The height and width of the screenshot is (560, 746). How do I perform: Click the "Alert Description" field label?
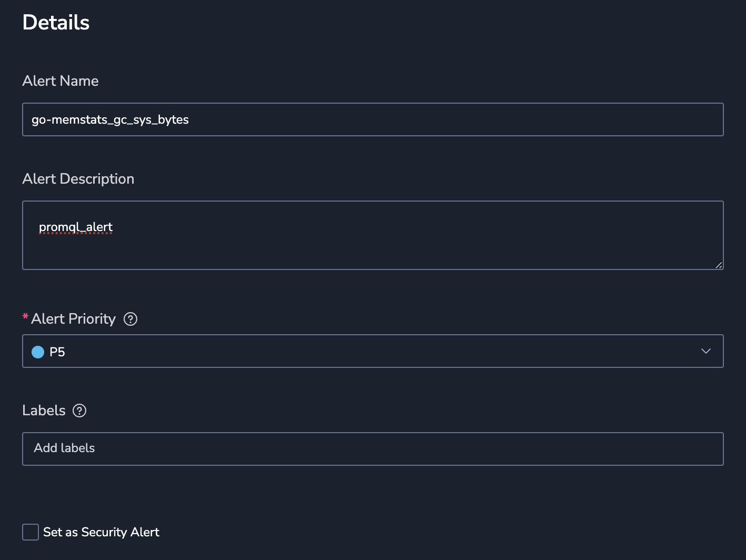point(78,179)
